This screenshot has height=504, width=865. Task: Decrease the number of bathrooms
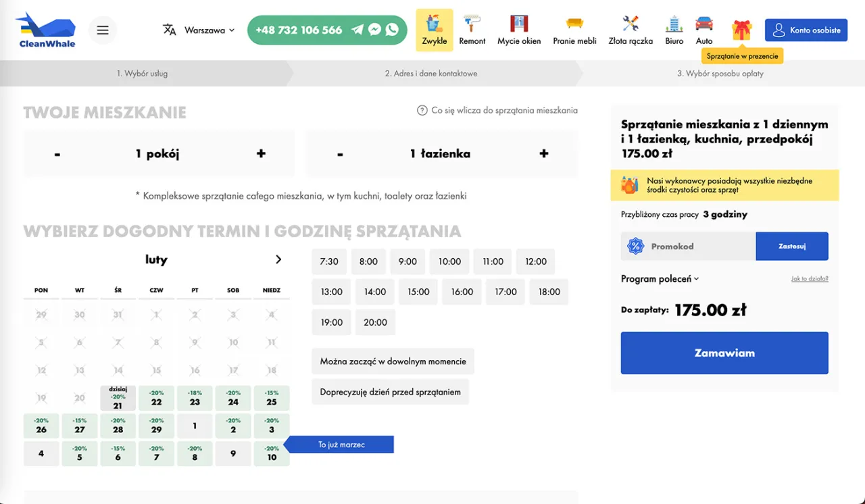pos(340,154)
